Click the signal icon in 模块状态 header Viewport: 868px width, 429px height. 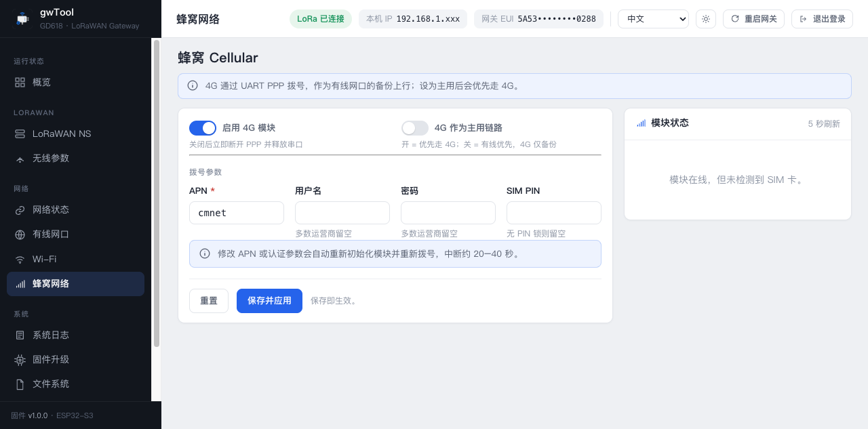click(641, 123)
